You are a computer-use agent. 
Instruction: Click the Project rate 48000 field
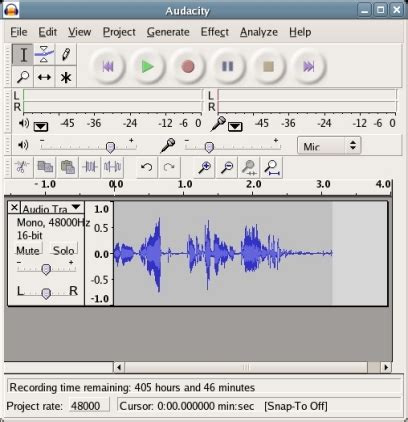coord(89,406)
